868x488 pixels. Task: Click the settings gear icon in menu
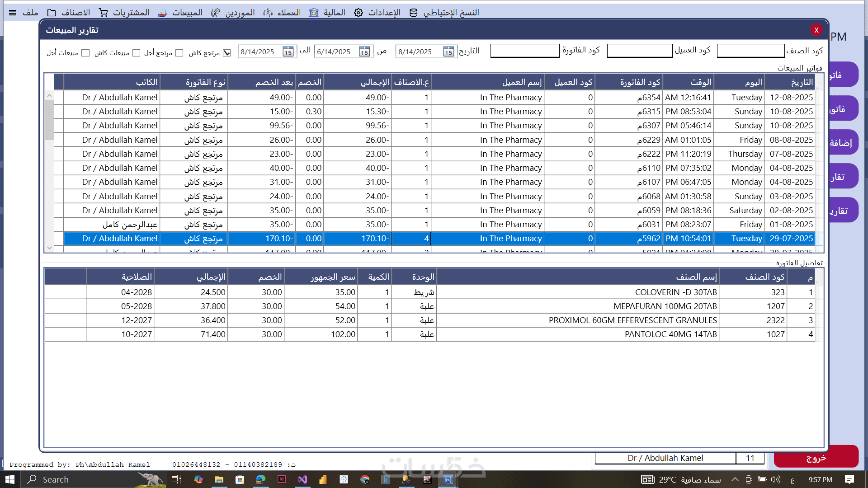[359, 13]
